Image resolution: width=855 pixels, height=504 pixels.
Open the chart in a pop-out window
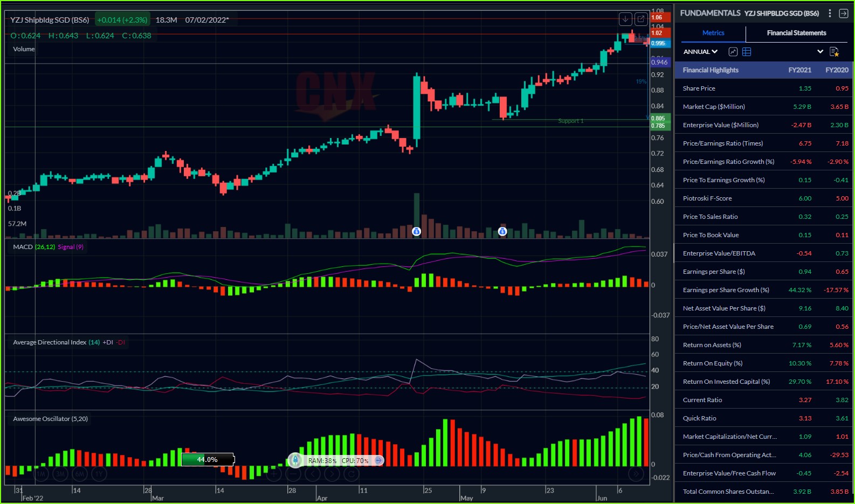pyautogui.click(x=641, y=19)
